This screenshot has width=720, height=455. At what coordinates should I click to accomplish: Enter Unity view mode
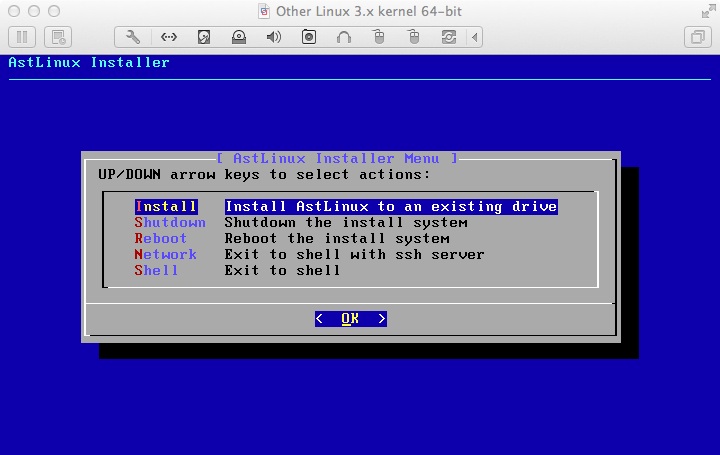pyautogui.click(x=698, y=37)
